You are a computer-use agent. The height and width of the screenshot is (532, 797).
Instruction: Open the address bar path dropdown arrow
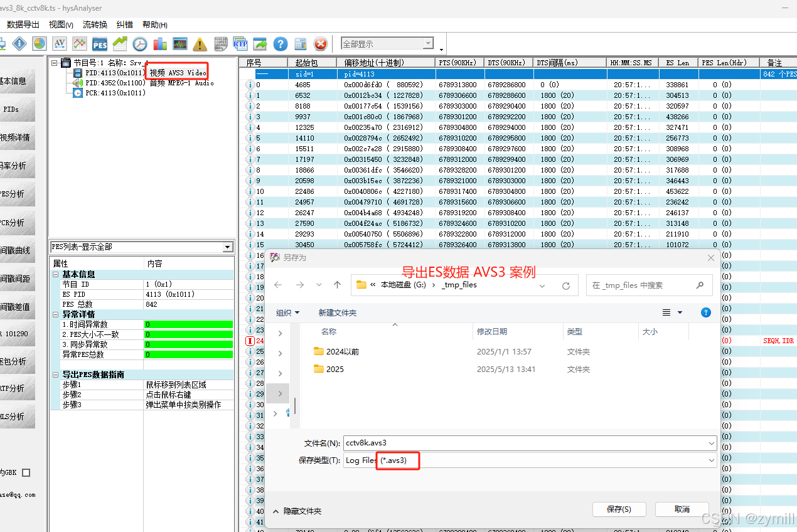click(x=543, y=285)
